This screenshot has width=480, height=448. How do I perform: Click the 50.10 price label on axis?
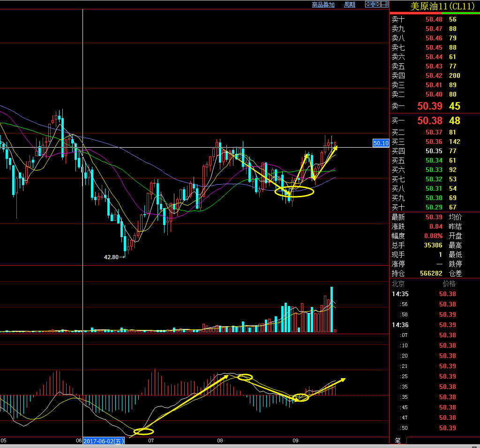tap(381, 143)
